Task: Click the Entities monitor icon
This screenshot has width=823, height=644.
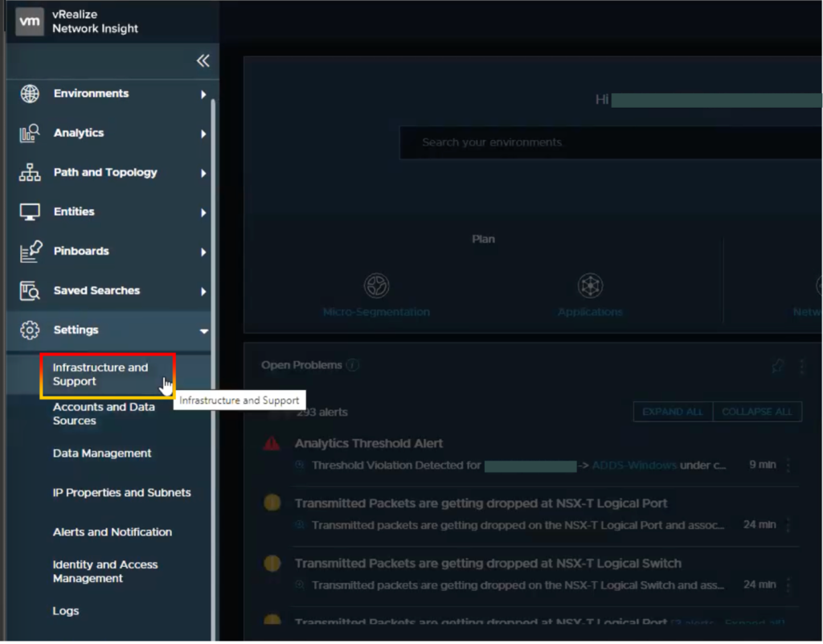Action: point(30,212)
